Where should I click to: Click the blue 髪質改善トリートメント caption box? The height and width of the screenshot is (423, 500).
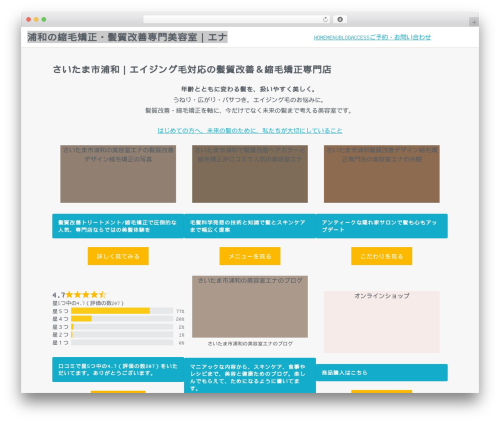pyautogui.click(x=118, y=226)
